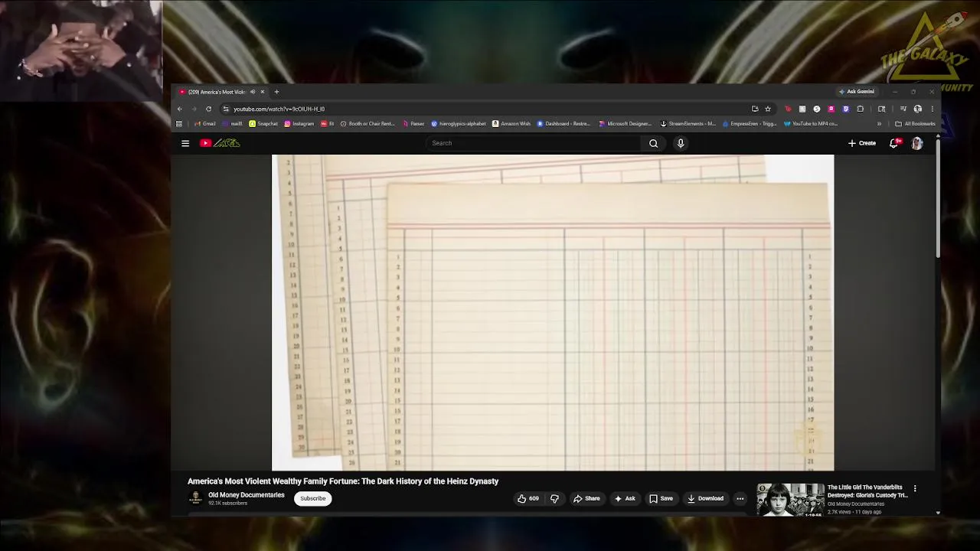Open the Gmail bookmark
The height and width of the screenshot is (551, 980).
click(205, 124)
